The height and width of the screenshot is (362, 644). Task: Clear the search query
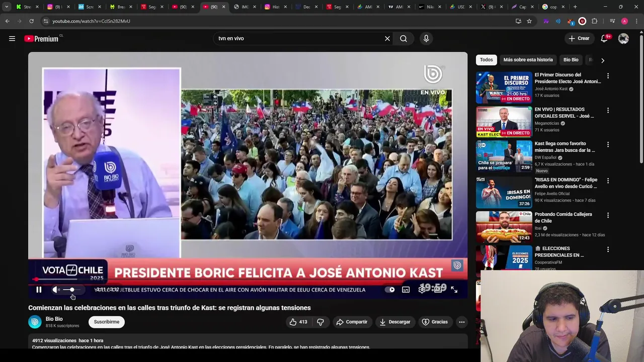pyautogui.click(x=387, y=38)
